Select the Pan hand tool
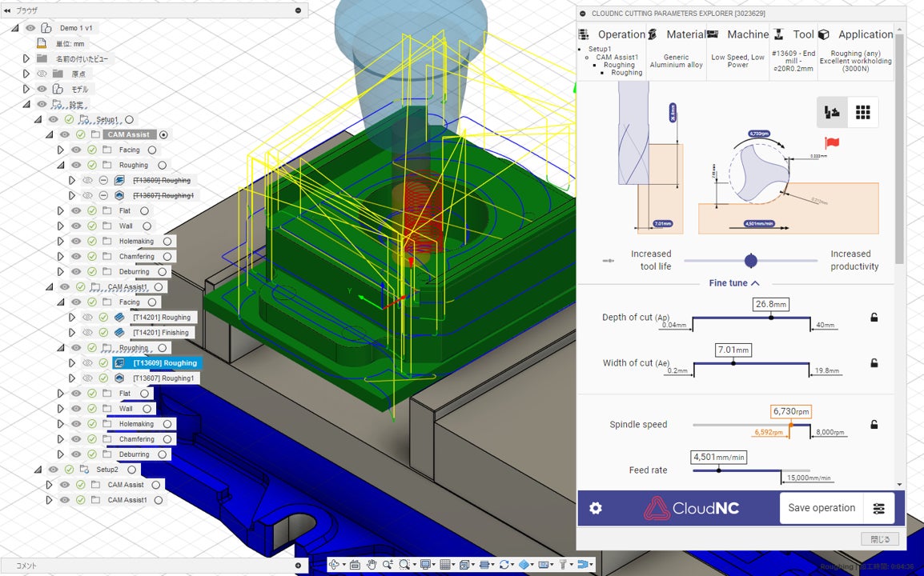 tap(372, 565)
